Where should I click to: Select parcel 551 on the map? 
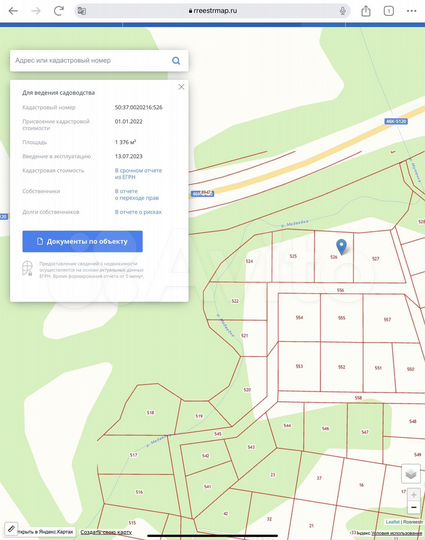378,368
